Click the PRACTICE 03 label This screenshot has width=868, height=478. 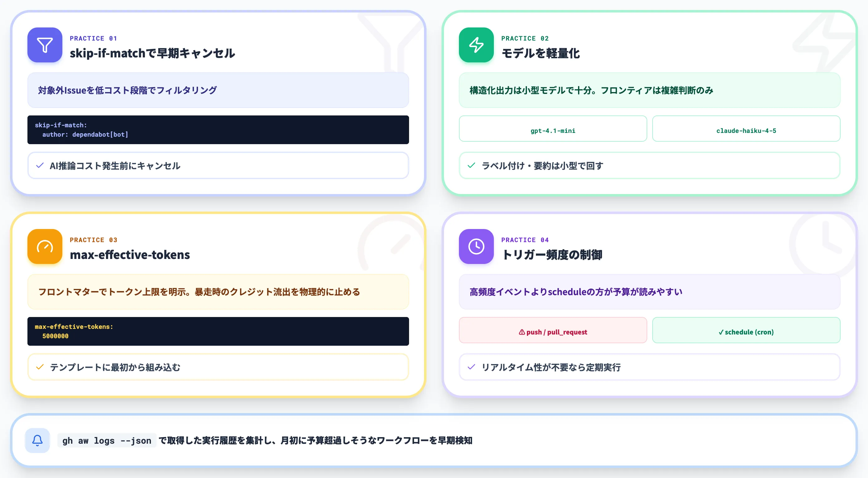(93, 240)
